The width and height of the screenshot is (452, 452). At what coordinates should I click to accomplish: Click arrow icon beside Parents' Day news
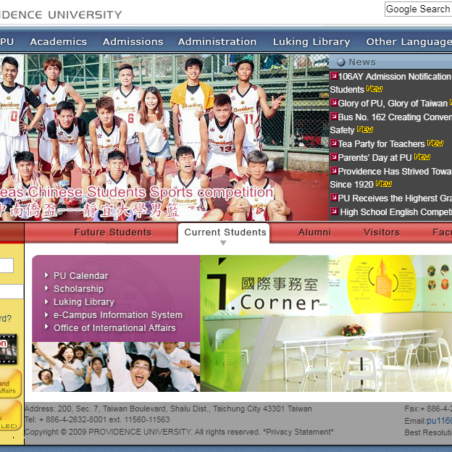pyautogui.click(x=334, y=157)
